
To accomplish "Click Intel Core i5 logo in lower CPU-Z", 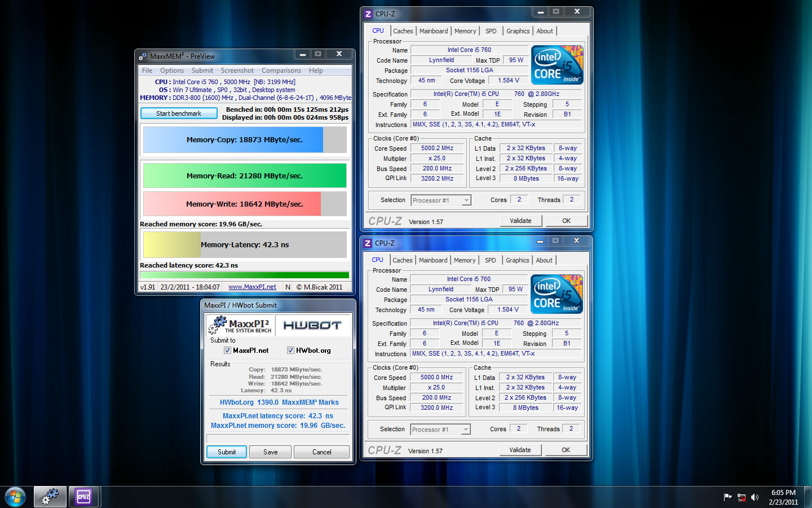I will (x=557, y=294).
